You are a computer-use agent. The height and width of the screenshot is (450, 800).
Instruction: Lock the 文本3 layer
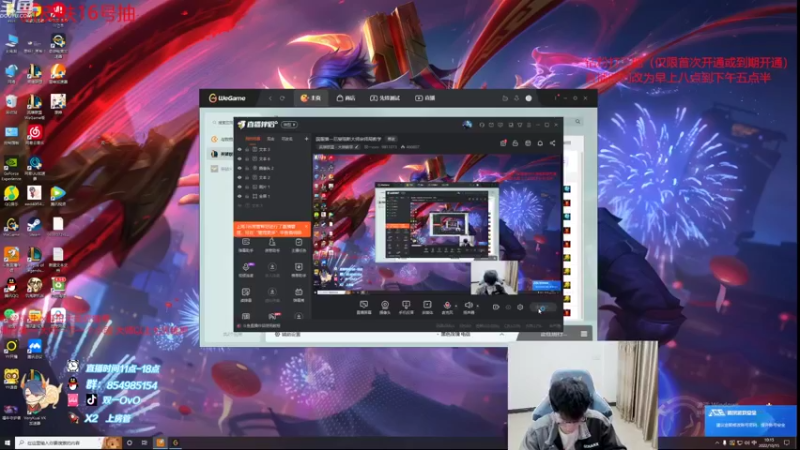click(247, 149)
